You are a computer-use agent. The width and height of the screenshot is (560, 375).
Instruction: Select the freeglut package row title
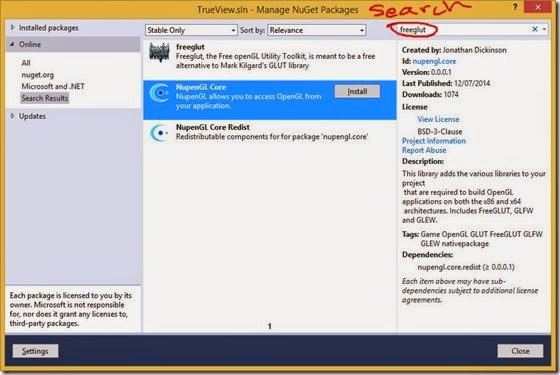click(x=190, y=47)
